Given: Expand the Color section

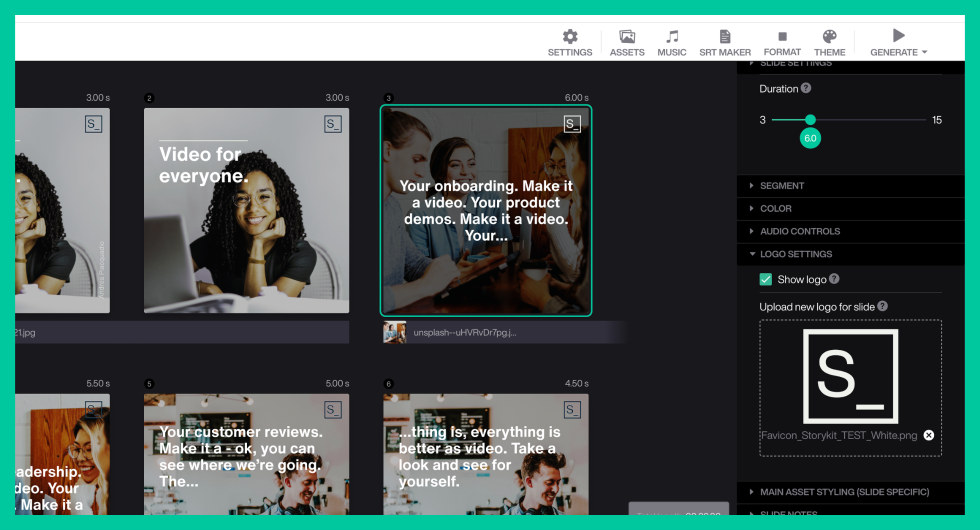Looking at the screenshot, I should (x=775, y=208).
